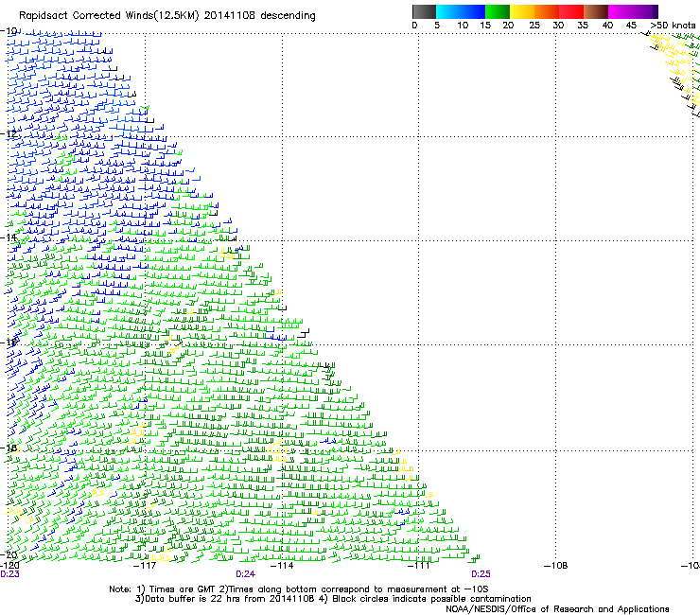700x615 pixels.
Task: Click the '-12' latitude axis label
Action: [x=9, y=133]
